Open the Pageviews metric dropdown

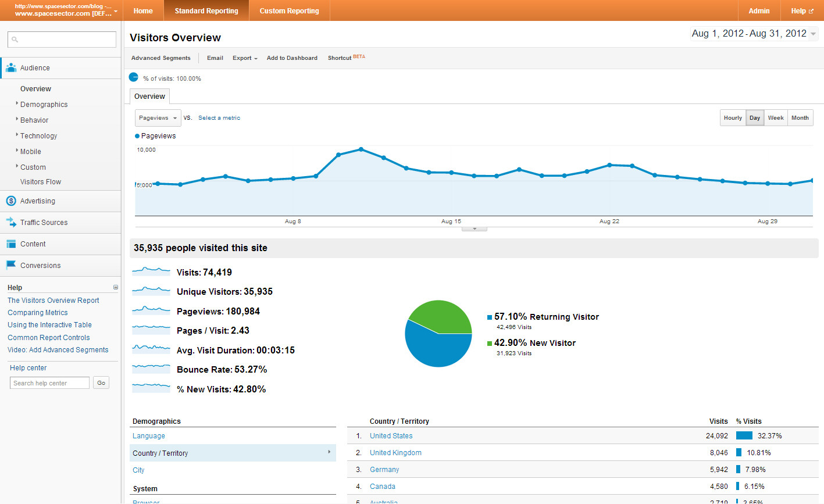[158, 118]
